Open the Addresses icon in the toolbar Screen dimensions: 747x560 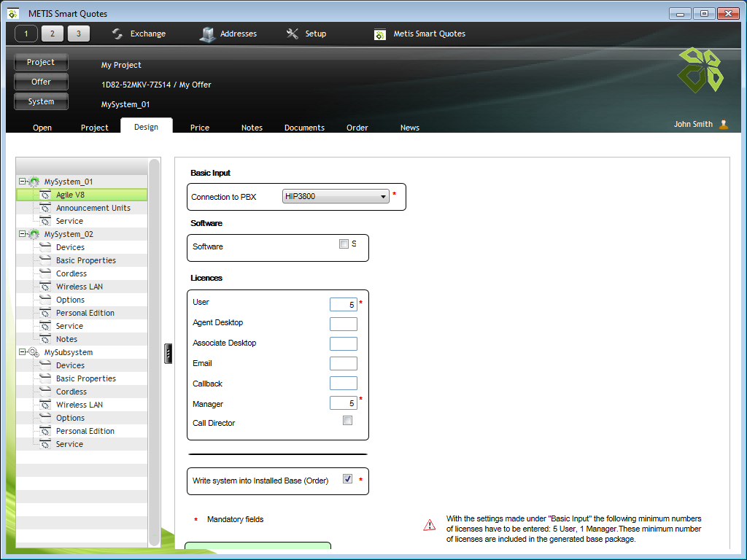tap(207, 34)
